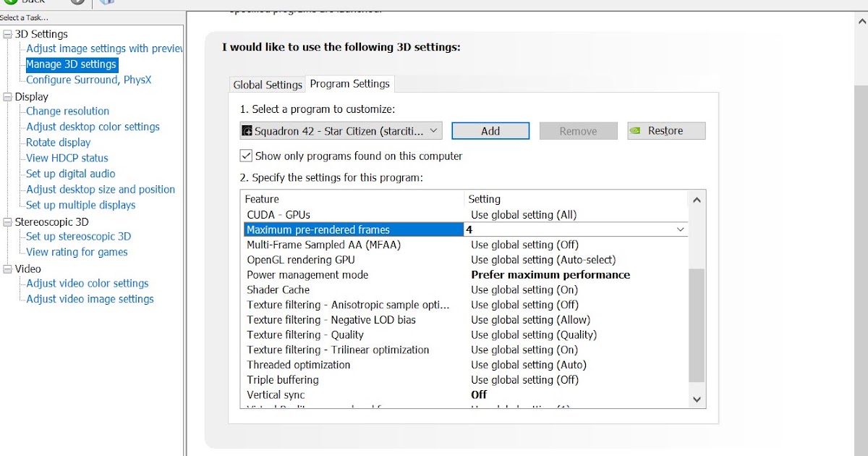868x456 pixels.
Task: Open Adjust image settings with preview
Action: [104, 48]
